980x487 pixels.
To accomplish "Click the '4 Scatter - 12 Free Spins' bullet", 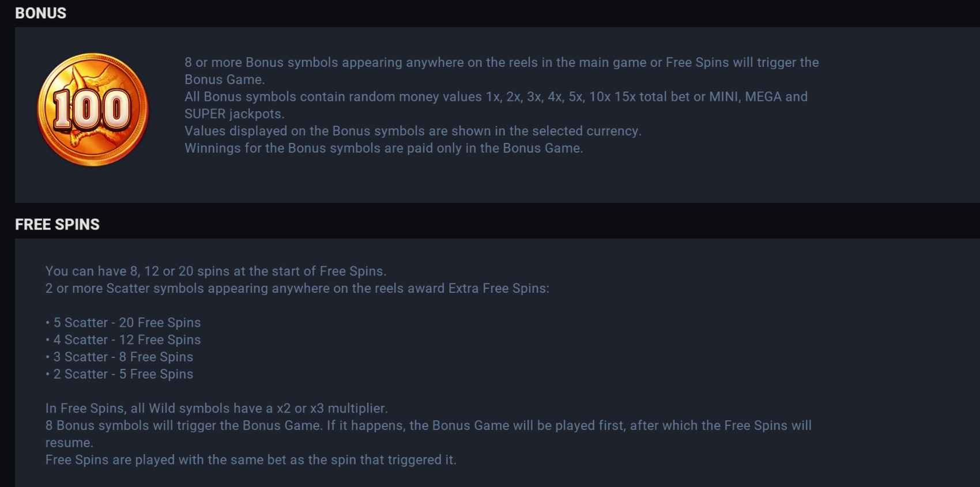I will click(x=123, y=340).
